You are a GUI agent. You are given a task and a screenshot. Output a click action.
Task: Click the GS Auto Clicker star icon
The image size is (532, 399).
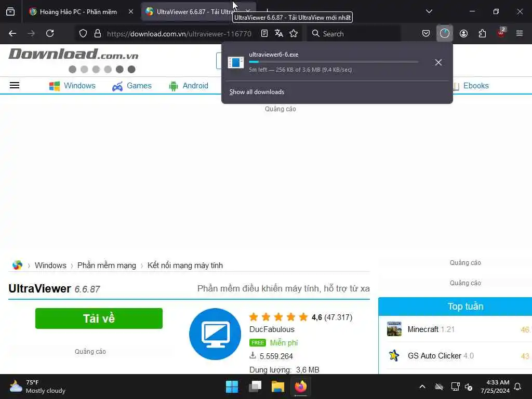(x=394, y=355)
